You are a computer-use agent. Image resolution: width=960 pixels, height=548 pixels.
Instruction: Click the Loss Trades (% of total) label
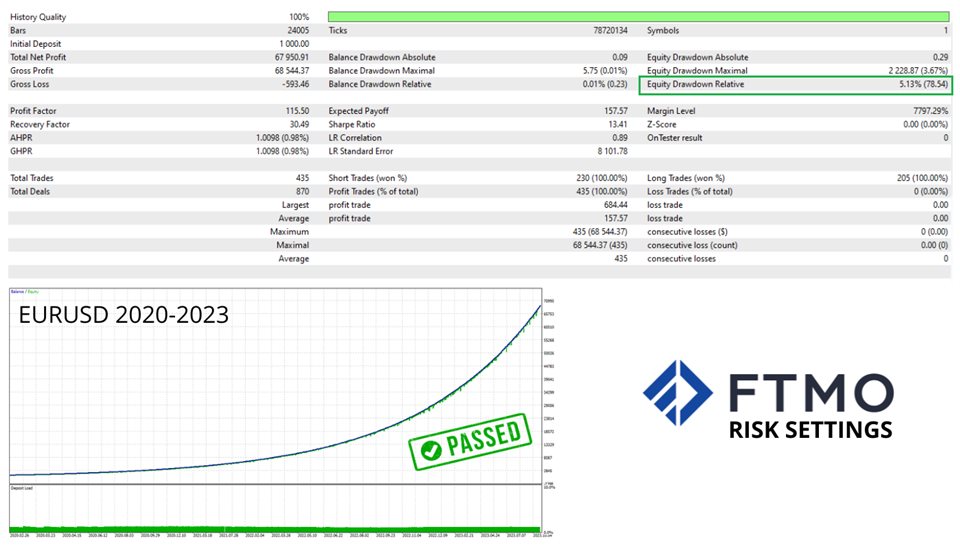click(x=690, y=192)
